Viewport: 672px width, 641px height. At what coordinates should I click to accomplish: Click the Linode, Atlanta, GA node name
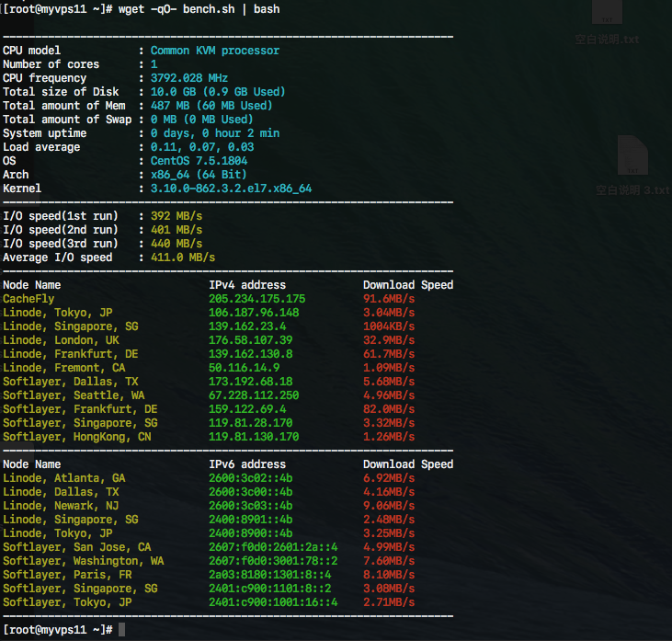(x=64, y=478)
